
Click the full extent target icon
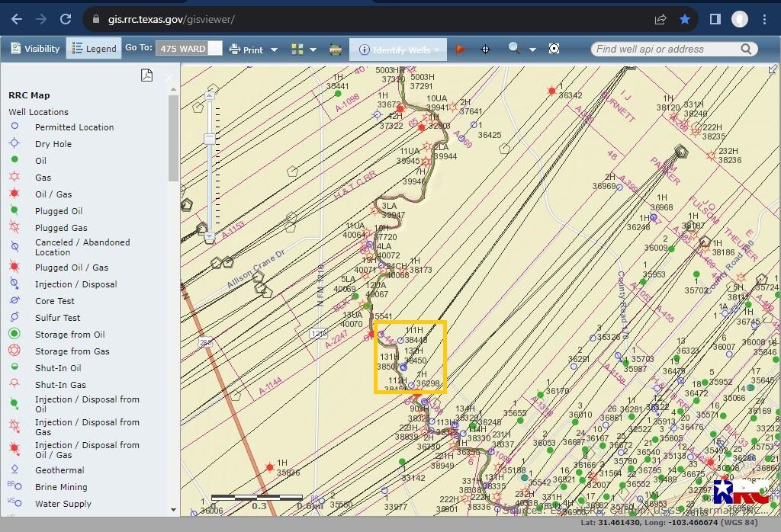pos(554,49)
